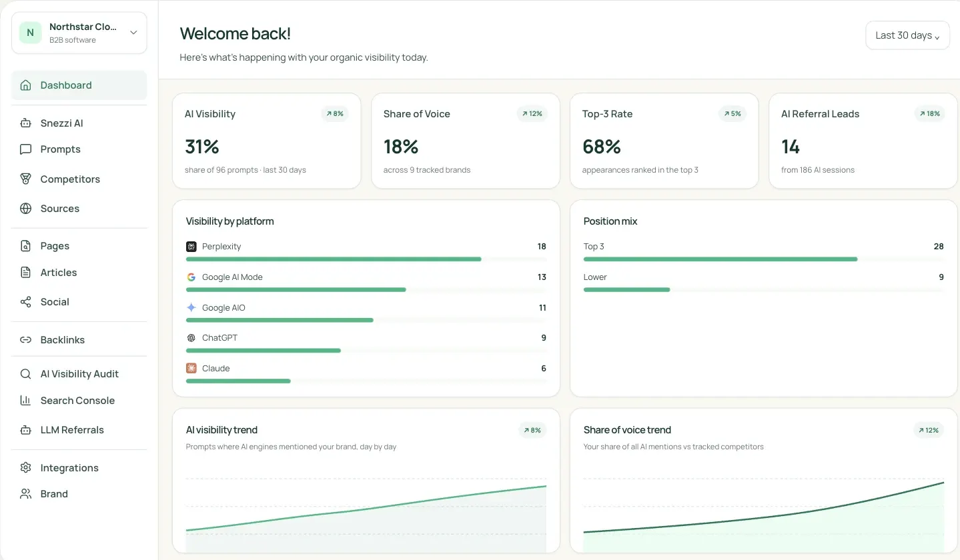Click the Integrations gear icon
The height and width of the screenshot is (560, 960).
click(25, 468)
